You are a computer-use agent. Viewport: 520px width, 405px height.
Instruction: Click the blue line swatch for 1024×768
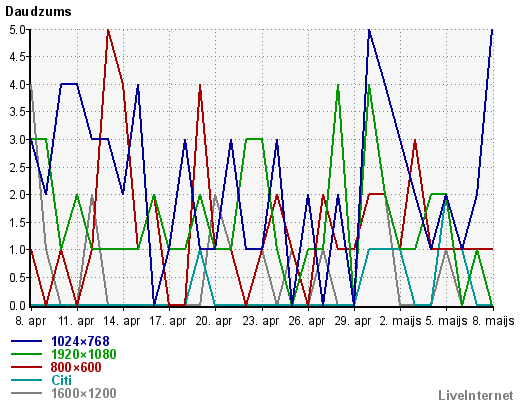point(26,341)
